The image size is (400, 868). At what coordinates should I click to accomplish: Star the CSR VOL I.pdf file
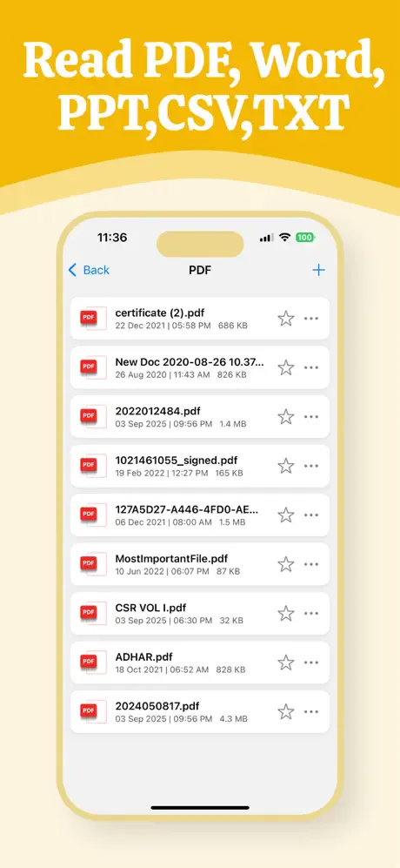285,614
